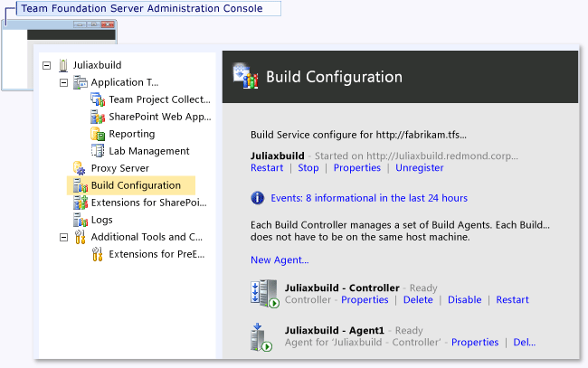Select Juliaxbuild in the tree

[x=97, y=65]
